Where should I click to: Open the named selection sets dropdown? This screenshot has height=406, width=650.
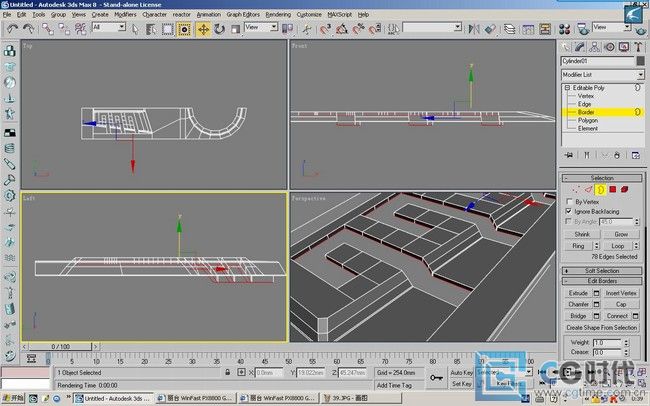point(458,27)
